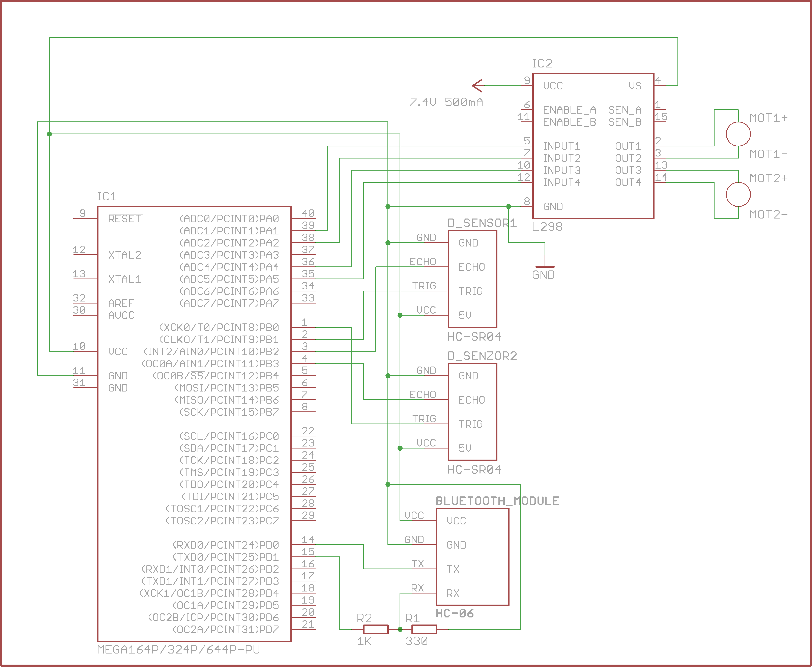
Task: Select the (XCK0/T0/PCINT8)PB0 pin label
Action: point(219,327)
